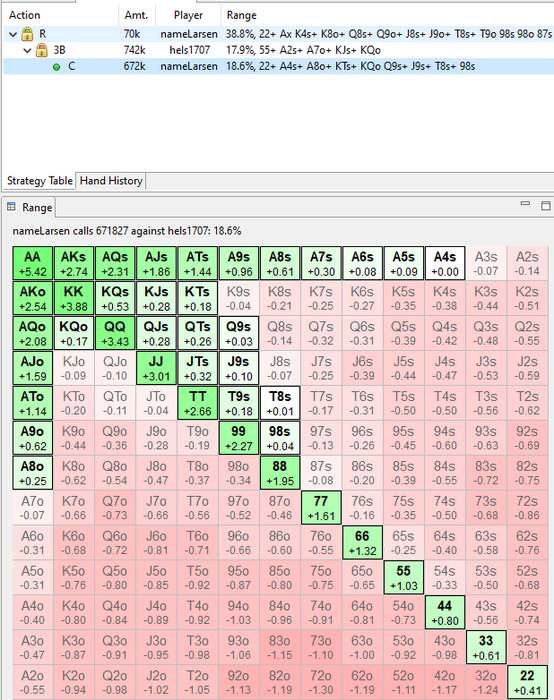554x700 pixels.
Task: Click the JTs +0.32 hand cell
Action: [197, 368]
